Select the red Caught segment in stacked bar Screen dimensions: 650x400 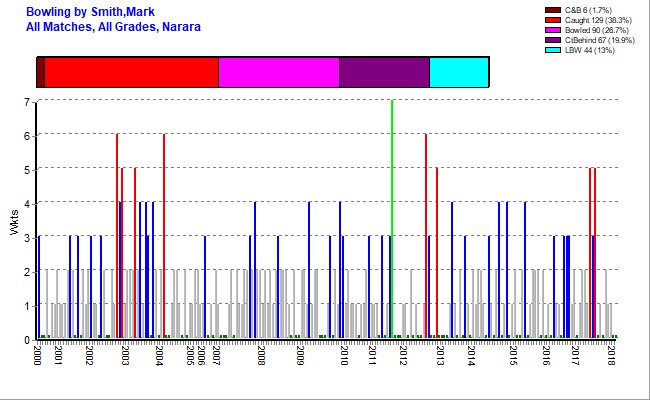pos(131,73)
